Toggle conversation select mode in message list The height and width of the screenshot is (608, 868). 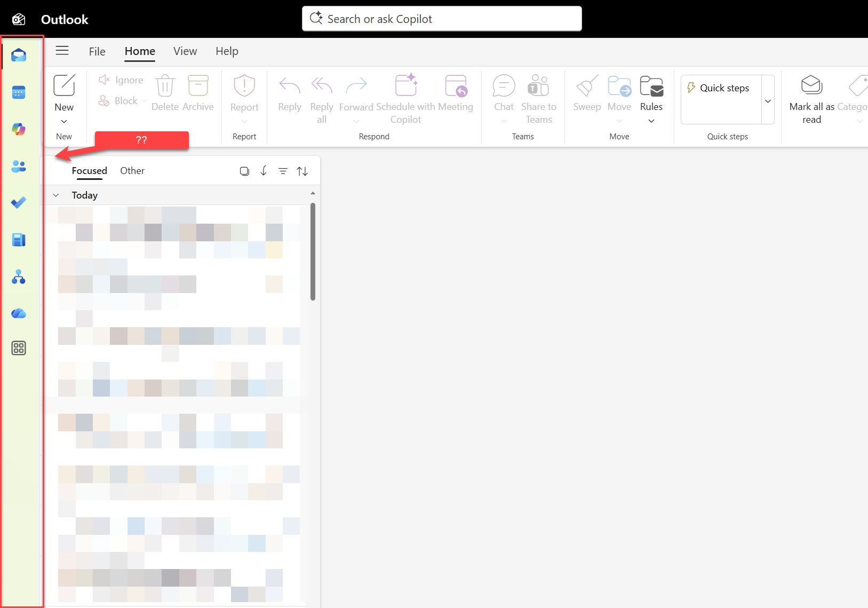coord(244,171)
